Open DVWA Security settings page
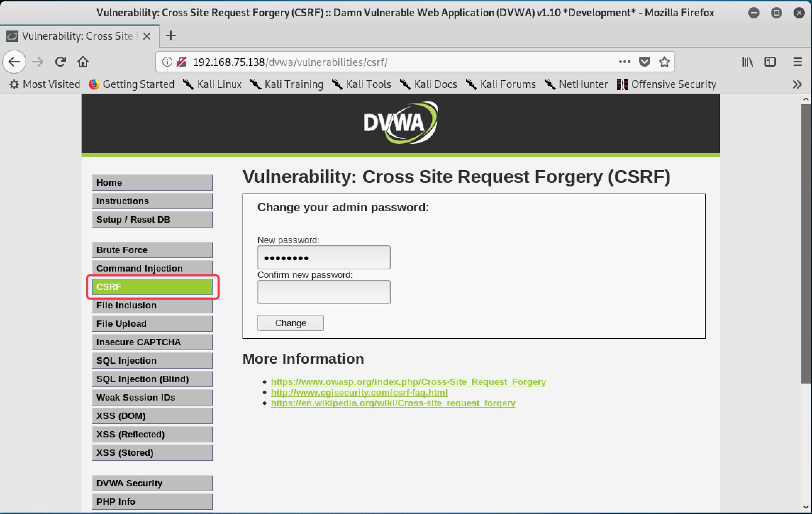Image resolution: width=812 pixels, height=514 pixels. pyautogui.click(x=152, y=483)
